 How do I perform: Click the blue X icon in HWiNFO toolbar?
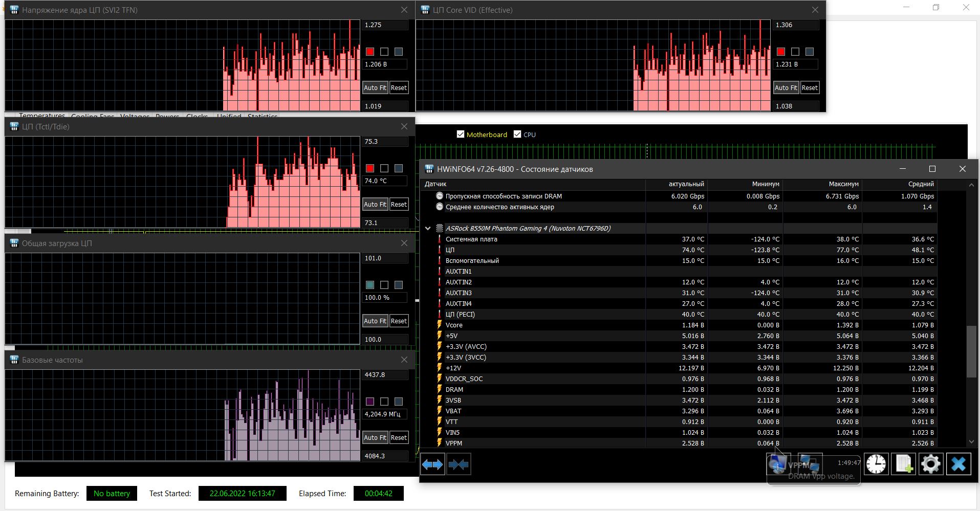pyautogui.click(x=958, y=464)
